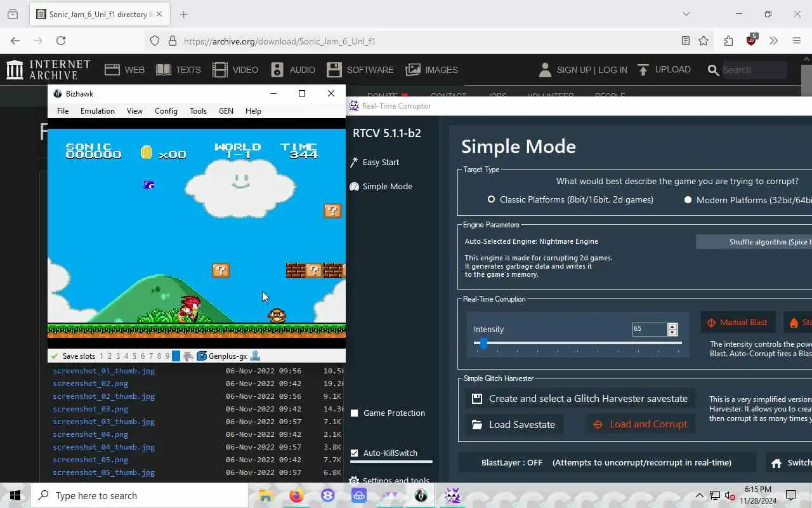Click the user profile icon in Bizhawk status bar
This screenshot has width=812, height=508.
tap(255, 356)
